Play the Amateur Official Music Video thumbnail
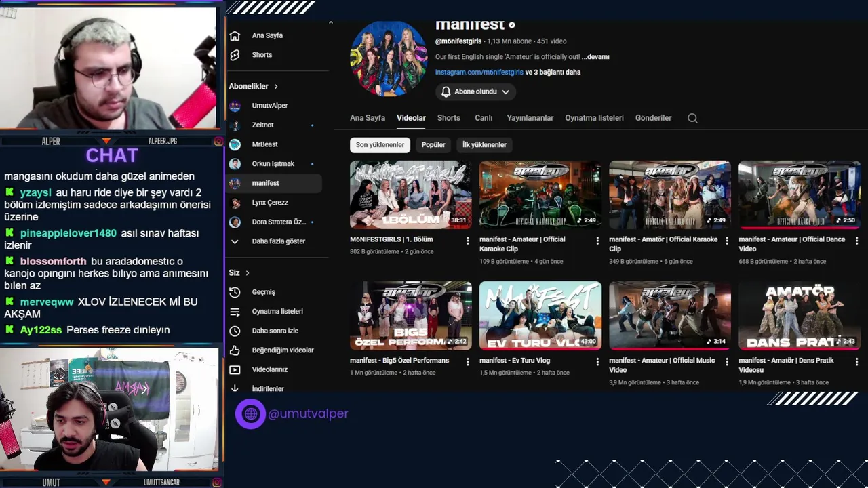The width and height of the screenshot is (868, 488). point(670,316)
